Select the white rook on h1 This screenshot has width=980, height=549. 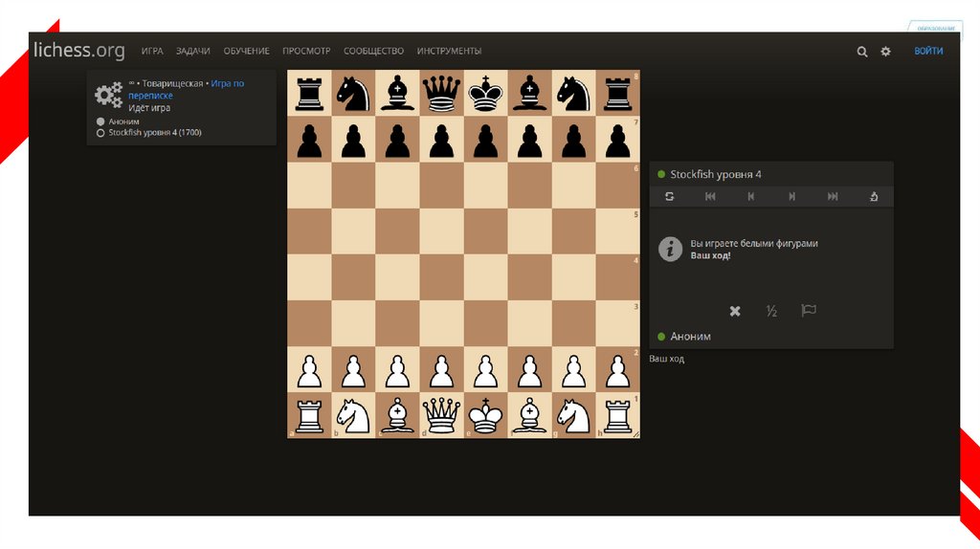point(617,415)
